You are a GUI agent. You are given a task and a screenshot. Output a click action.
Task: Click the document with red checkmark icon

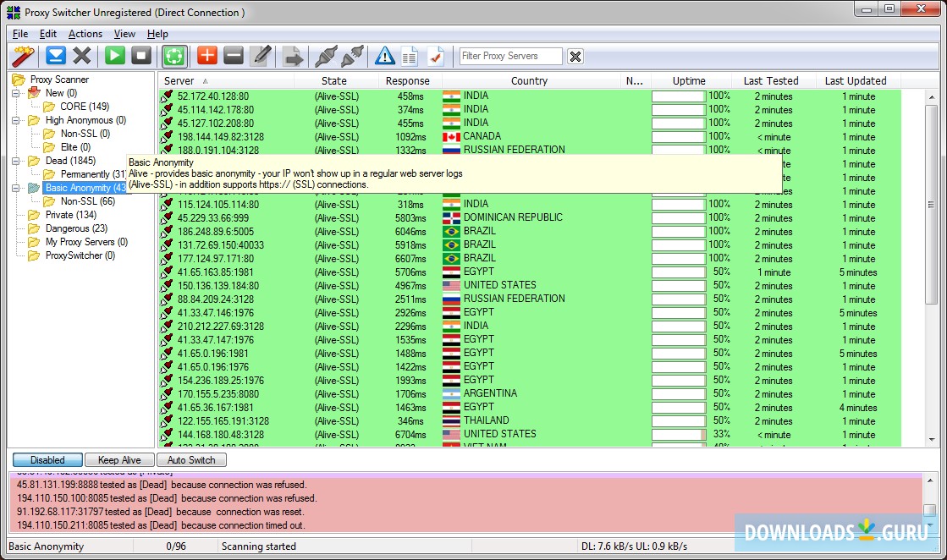coord(435,56)
